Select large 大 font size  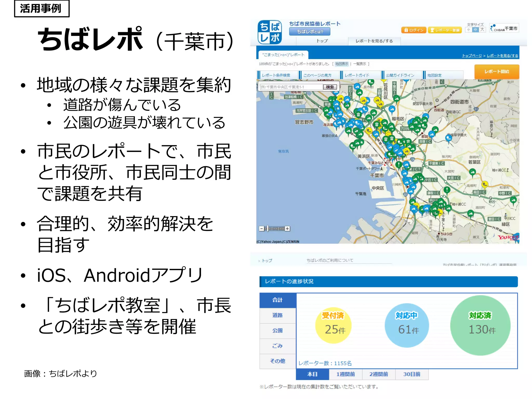(482, 30)
